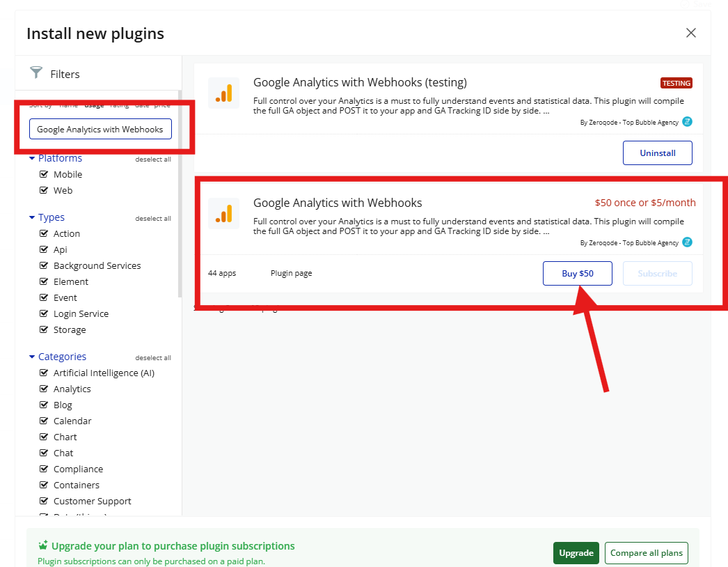Image resolution: width=728 pixels, height=567 pixels.
Task: Click the Zeroqode badge on the $50 plugin
Action: [687, 242]
